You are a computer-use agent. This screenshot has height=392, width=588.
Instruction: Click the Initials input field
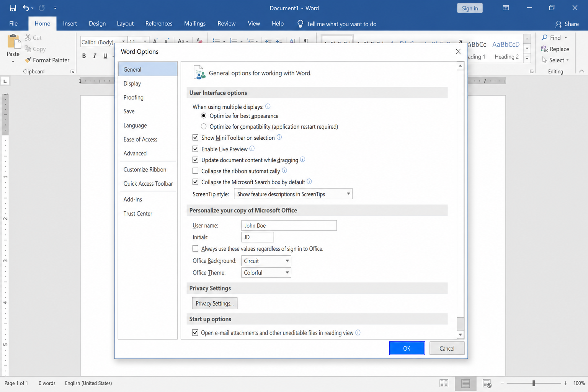click(x=258, y=237)
